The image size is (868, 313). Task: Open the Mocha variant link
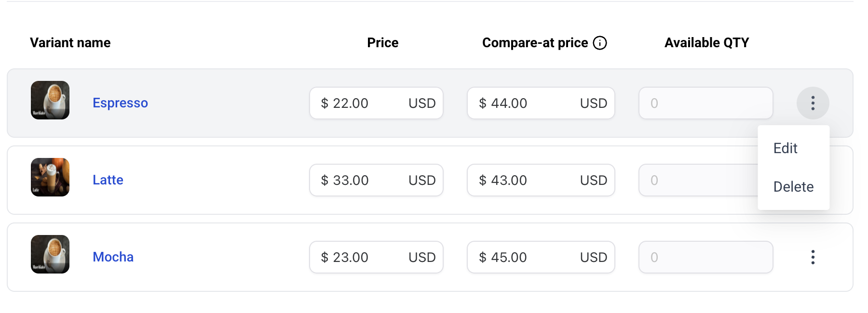113,257
